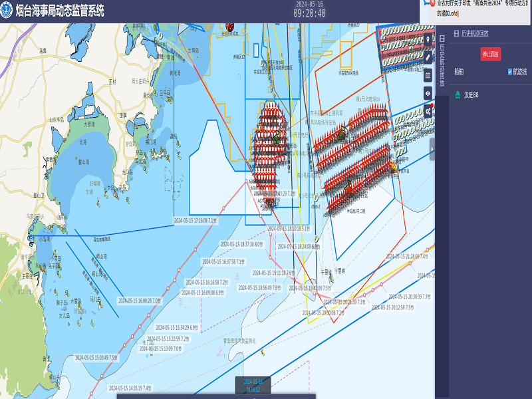Screen dimensions: 532x399
Task: Click the 历史航迹回放 header grid icon
Action: pyautogui.click(x=455, y=33)
